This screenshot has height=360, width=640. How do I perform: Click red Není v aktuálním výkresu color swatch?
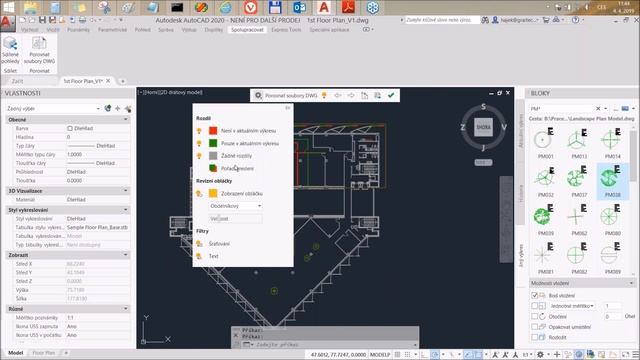pyautogui.click(x=213, y=131)
